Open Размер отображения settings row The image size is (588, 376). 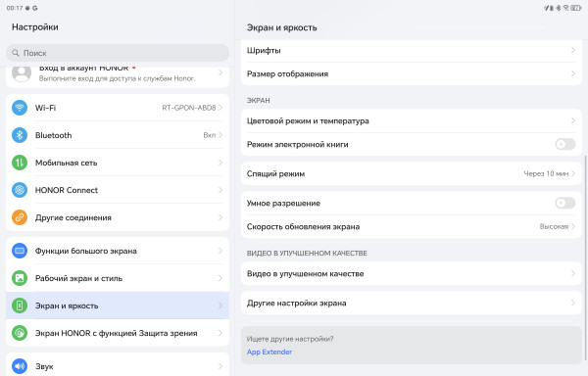tap(411, 73)
